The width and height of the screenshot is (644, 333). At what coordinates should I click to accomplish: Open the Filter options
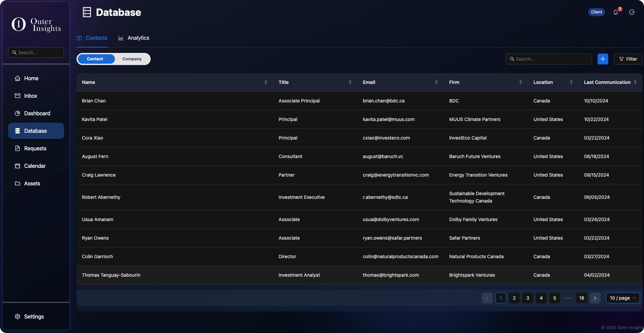point(628,59)
